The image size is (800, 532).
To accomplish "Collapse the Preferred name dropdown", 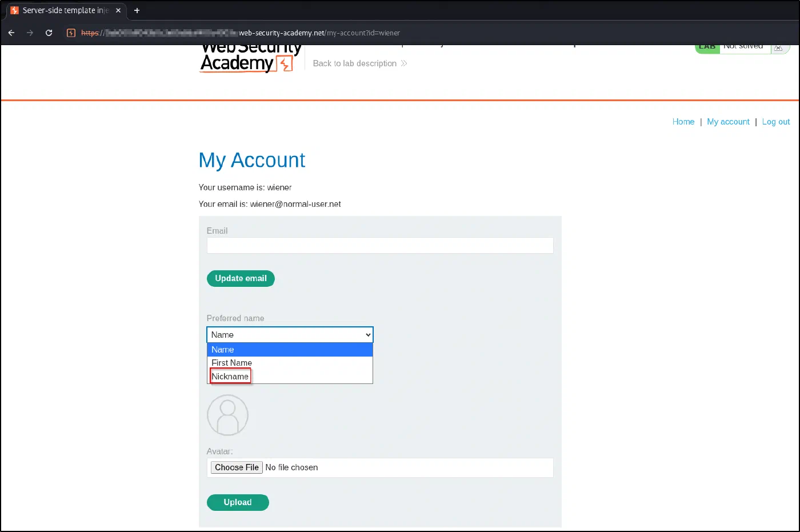I will pos(290,335).
